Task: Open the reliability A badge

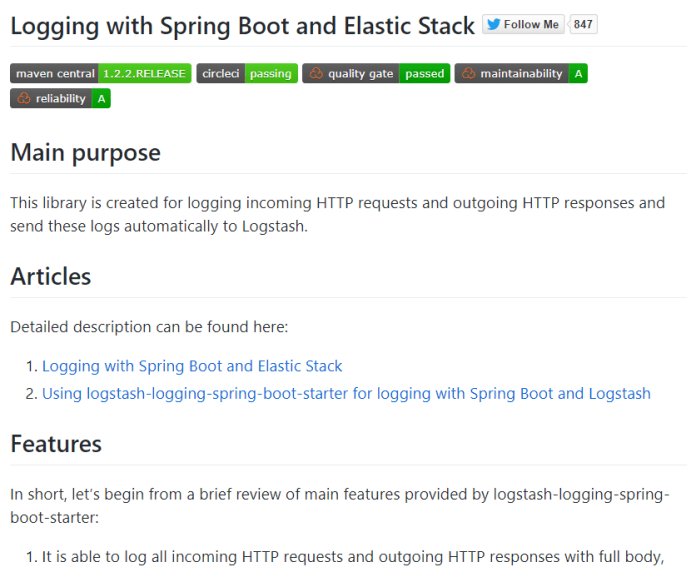Action: coord(60,98)
